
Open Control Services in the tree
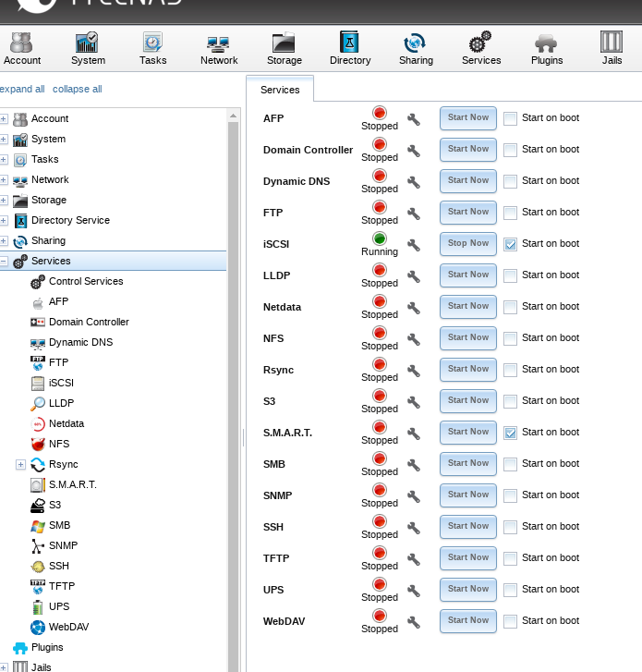(86, 281)
